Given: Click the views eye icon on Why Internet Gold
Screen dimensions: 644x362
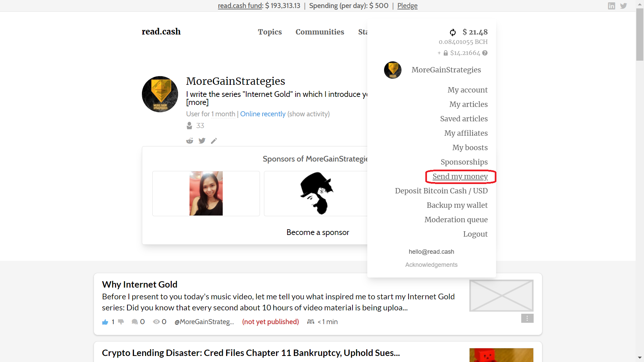Looking at the screenshot, I should [x=156, y=322].
